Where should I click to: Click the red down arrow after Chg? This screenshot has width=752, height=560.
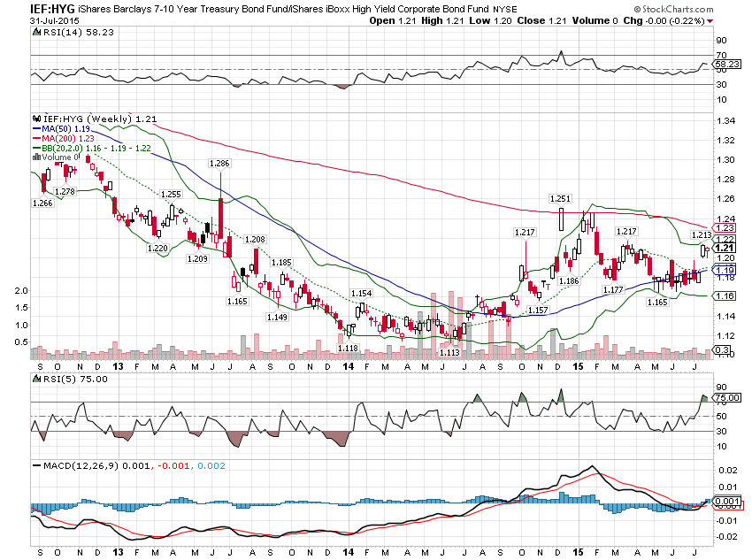click(x=710, y=21)
